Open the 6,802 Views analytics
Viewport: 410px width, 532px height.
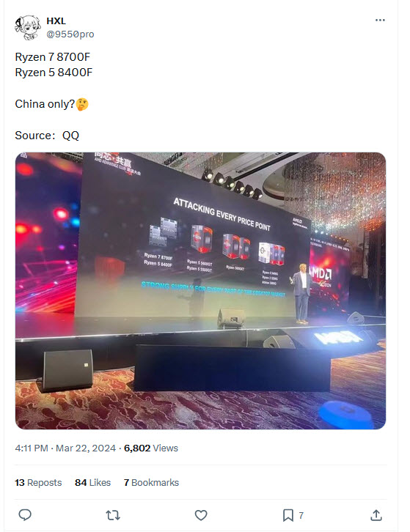pyautogui.click(x=151, y=448)
